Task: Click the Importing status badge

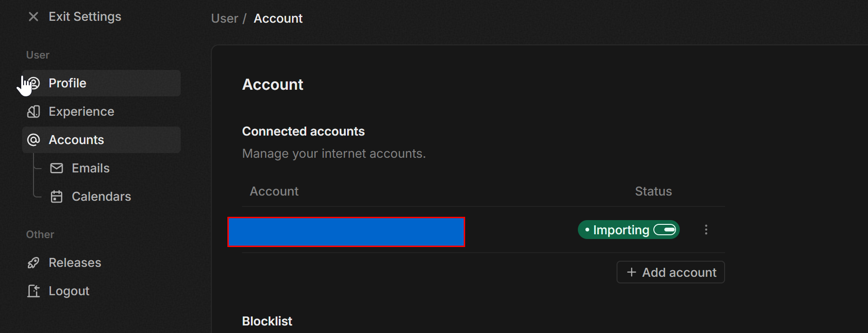Action: tap(629, 230)
